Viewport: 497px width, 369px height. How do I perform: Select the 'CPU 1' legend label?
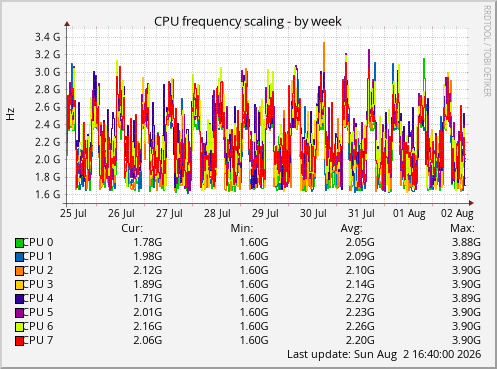coord(38,256)
